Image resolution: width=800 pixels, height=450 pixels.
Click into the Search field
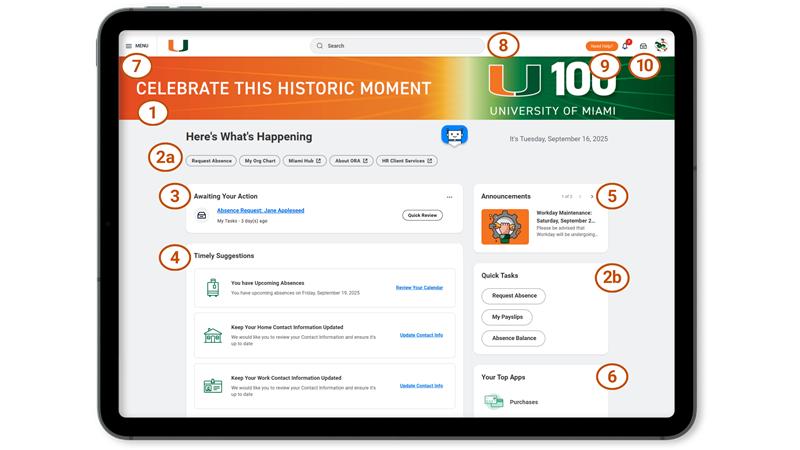(x=397, y=46)
